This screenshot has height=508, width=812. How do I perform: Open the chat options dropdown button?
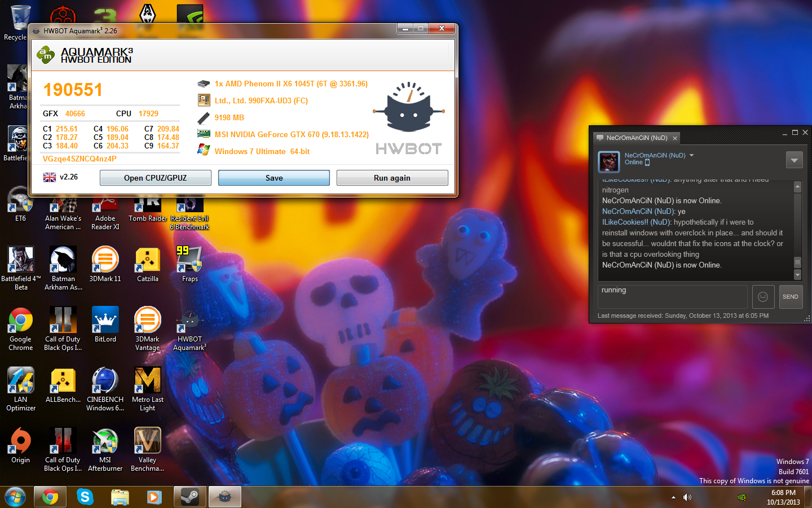pyautogui.click(x=794, y=160)
